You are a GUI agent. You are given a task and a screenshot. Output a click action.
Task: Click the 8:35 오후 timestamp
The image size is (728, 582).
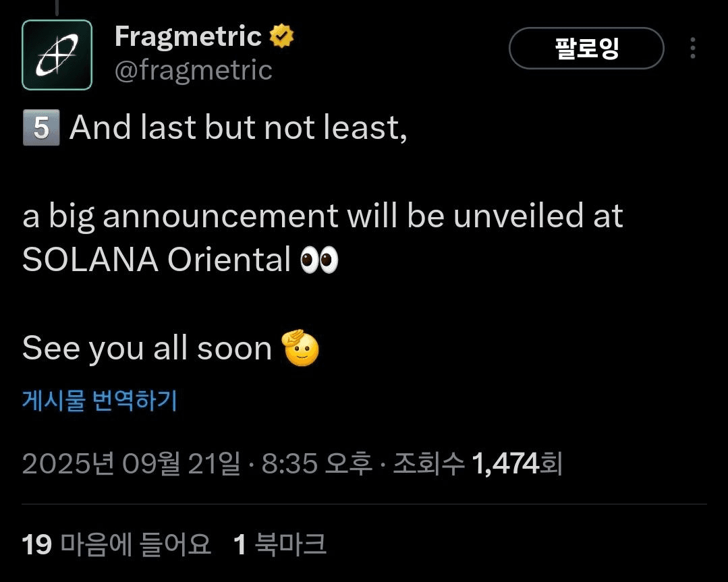coord(317,464)
